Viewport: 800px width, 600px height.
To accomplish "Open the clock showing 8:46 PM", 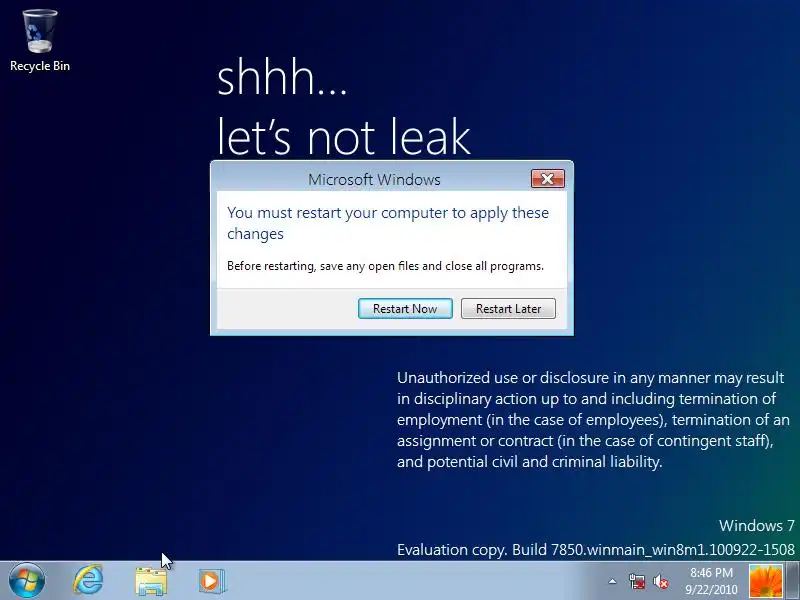I will pos(711,572).
